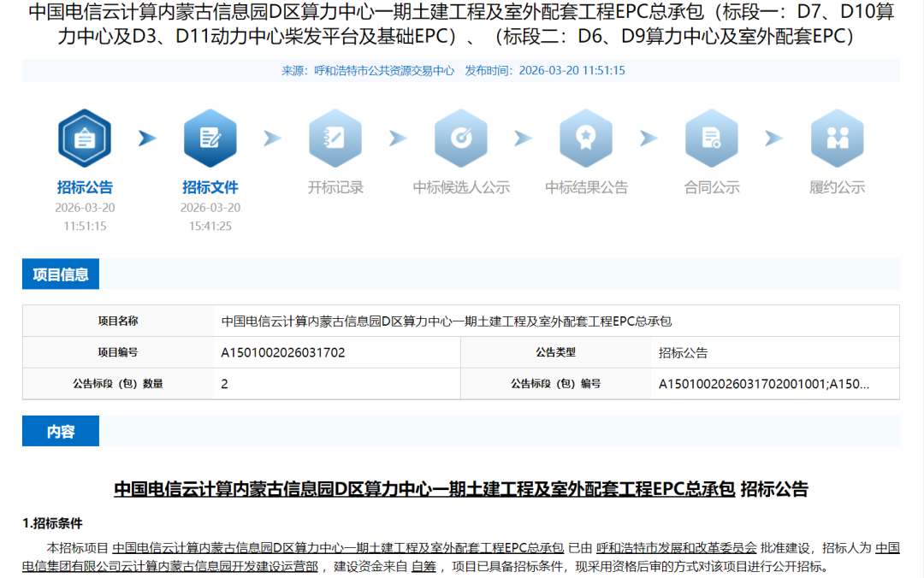Click the publish time 2026-03-20 11:51:15 in header
The image size is (924, 578).
pos(572,71)
